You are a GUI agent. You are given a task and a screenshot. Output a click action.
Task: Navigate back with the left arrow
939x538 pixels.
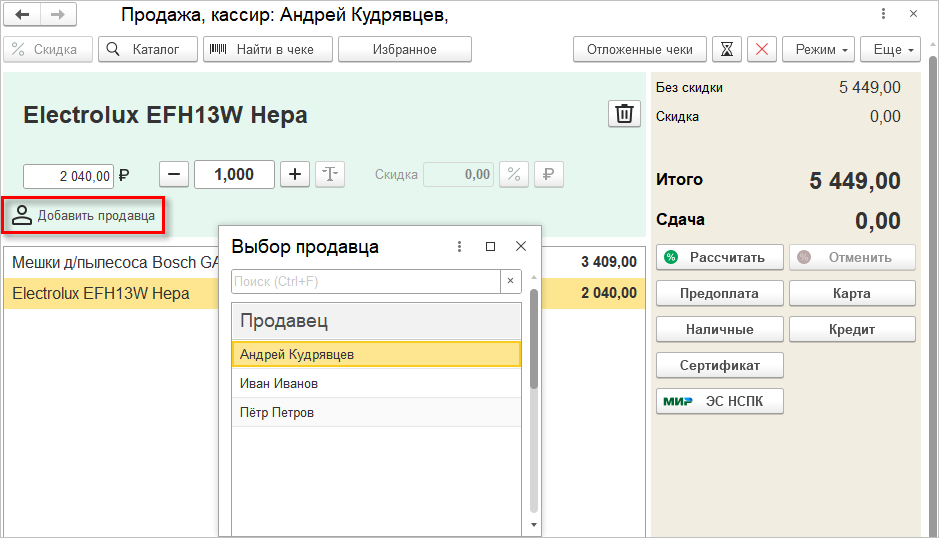coord(23,15)
